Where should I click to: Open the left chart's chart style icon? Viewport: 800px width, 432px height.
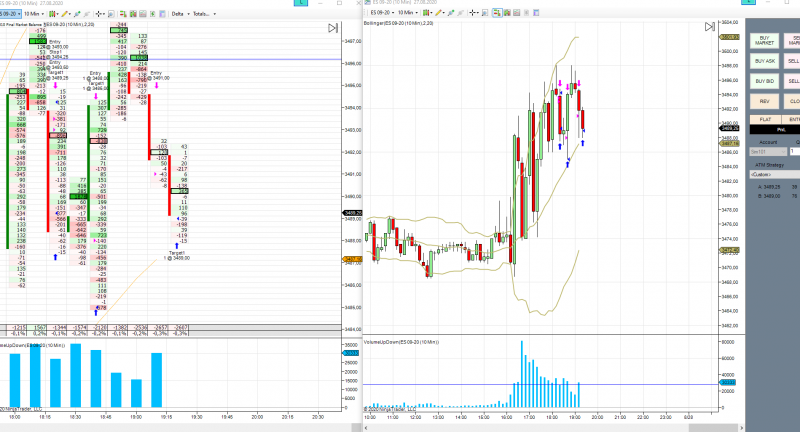click(x=52, y=14)
